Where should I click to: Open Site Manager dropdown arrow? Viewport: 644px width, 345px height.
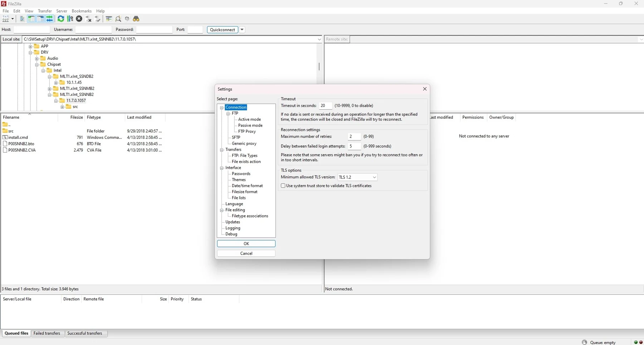[13, 19]
